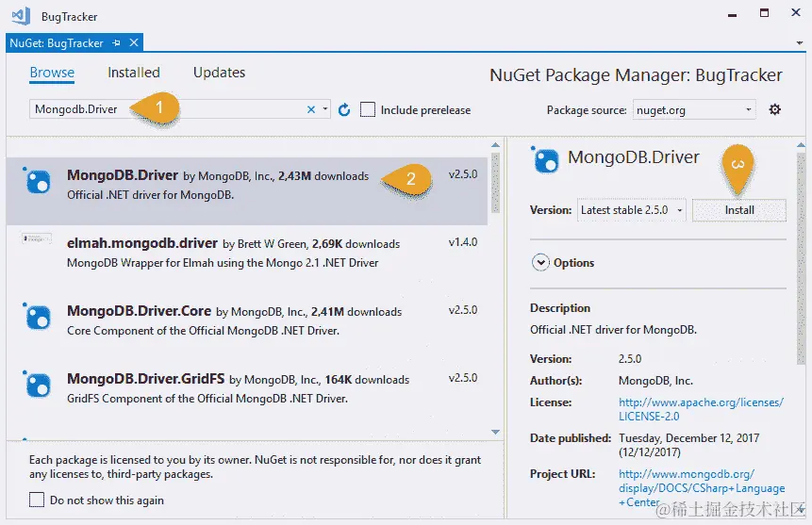Open NuGet settings gear icon

tap(774, 109)
